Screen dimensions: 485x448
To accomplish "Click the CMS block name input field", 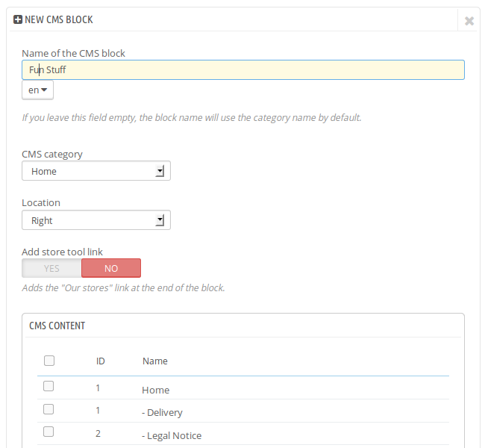I will [243, 70].
